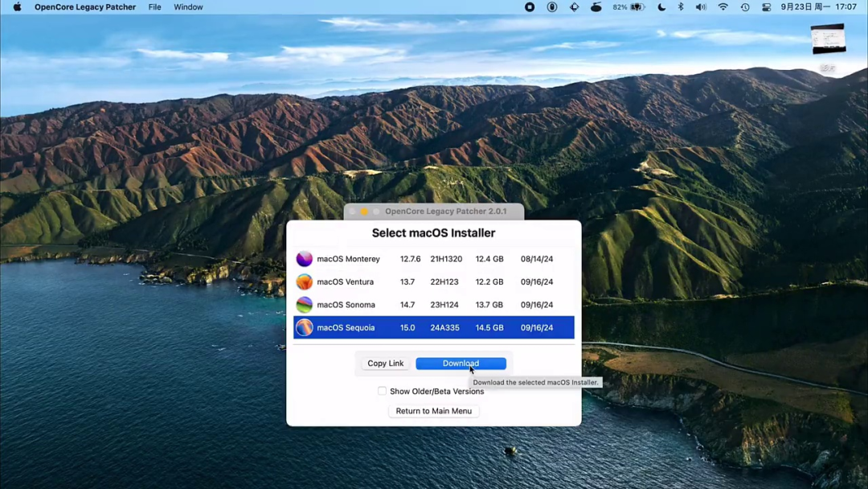Image resolution: width=868 pixels, height=489 pixels.
Task: Enable Show Older/Beta Versions checkbox
Action: point(382,391)
